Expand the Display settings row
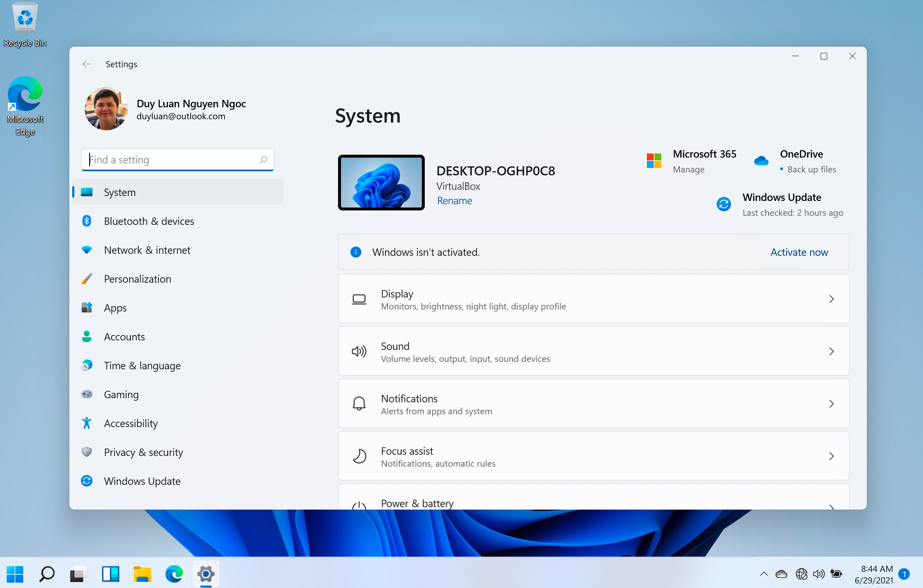 (x=831, y=299)
